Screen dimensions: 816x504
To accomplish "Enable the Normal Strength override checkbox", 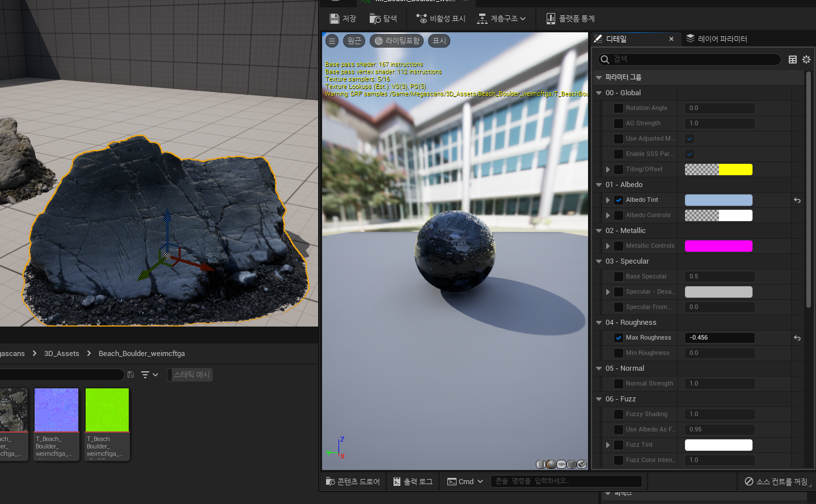I will point(619,384).
